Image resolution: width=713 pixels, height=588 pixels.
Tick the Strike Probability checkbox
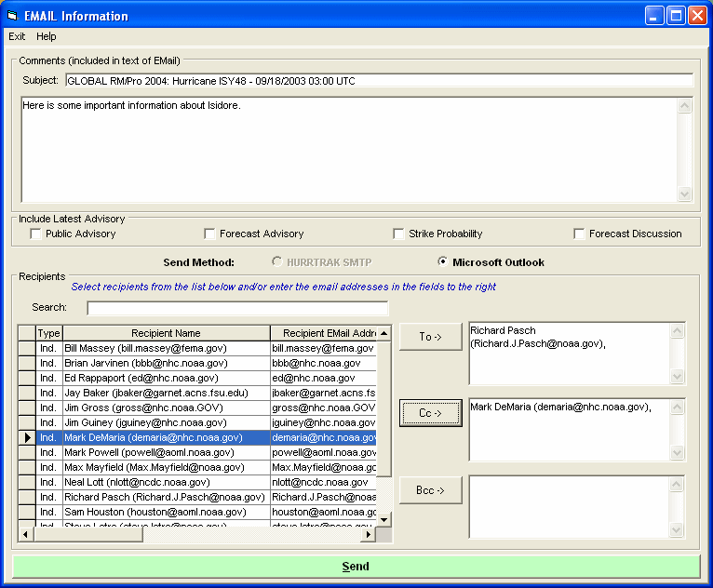(x=398, y=234)
